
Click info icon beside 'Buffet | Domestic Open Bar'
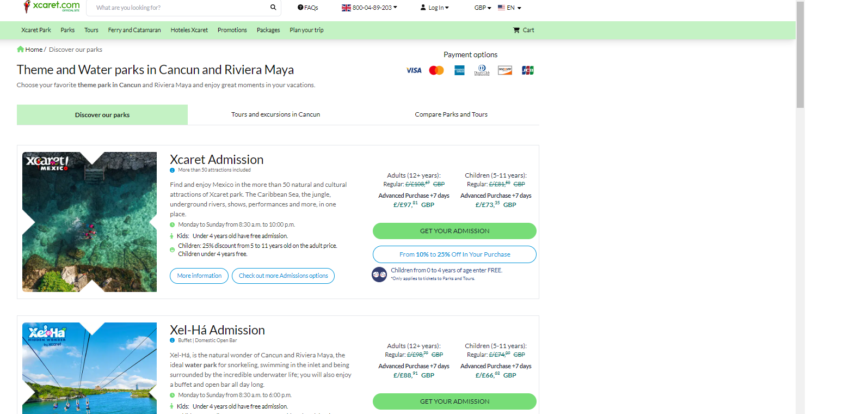click(x=173, y=340)
